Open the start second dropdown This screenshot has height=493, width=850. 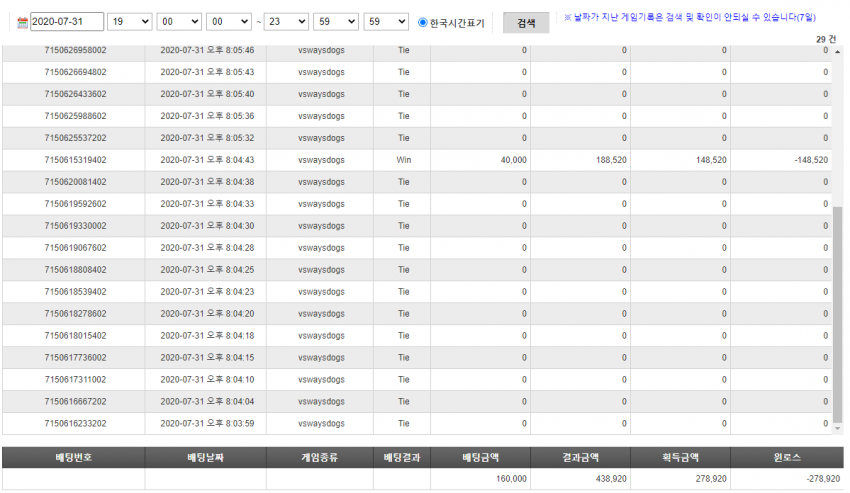[229, 22]
